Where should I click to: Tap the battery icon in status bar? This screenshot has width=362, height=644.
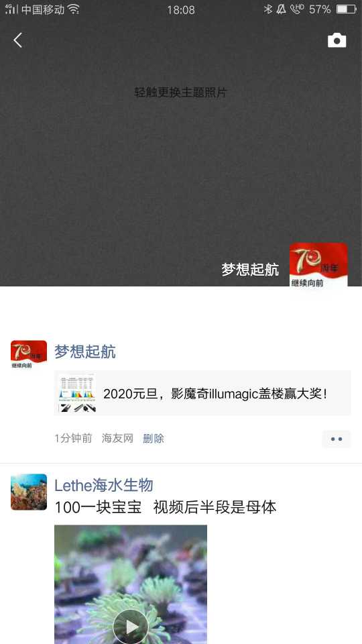click(347, 9)
